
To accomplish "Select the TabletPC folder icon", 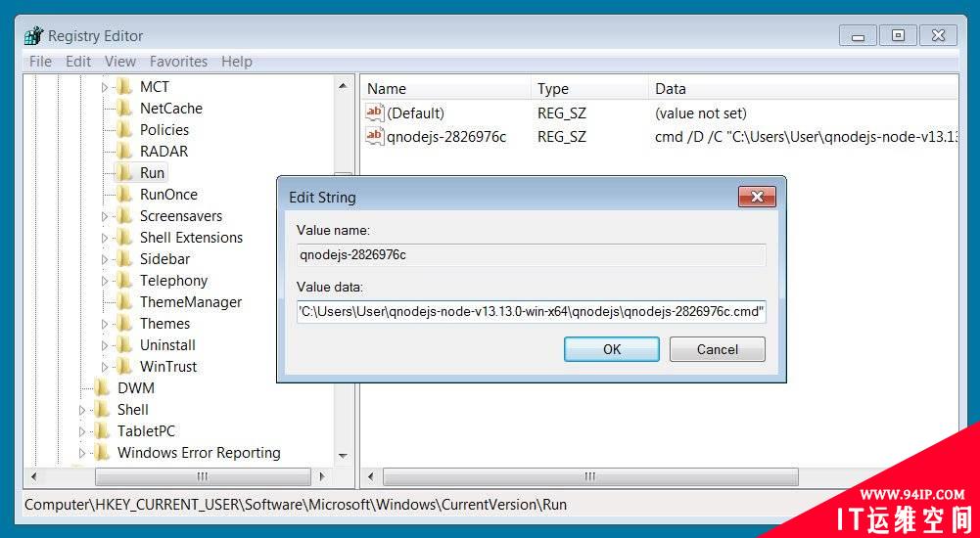I will click(102, 431).
